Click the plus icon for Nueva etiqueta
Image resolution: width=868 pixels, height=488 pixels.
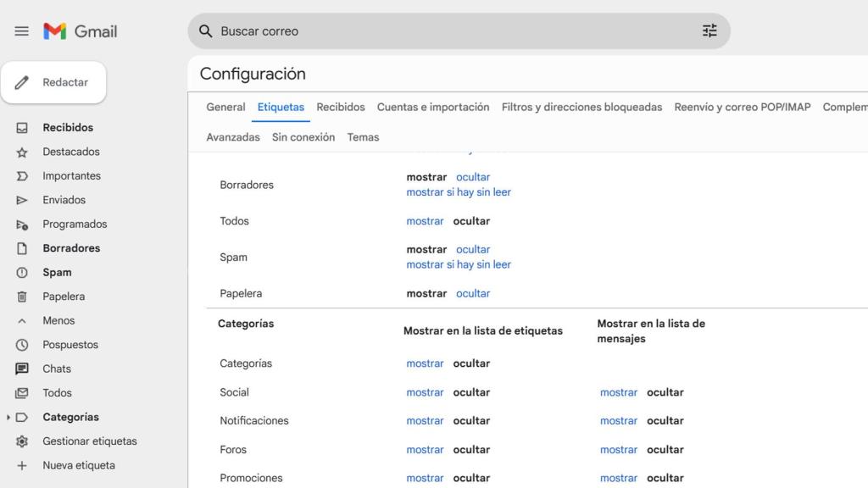tap(21, 466)
